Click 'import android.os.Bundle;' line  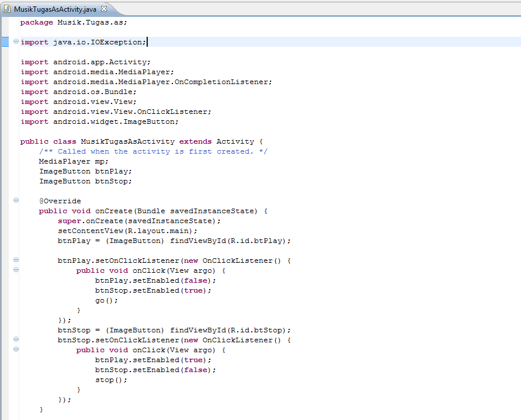[78, 92]
